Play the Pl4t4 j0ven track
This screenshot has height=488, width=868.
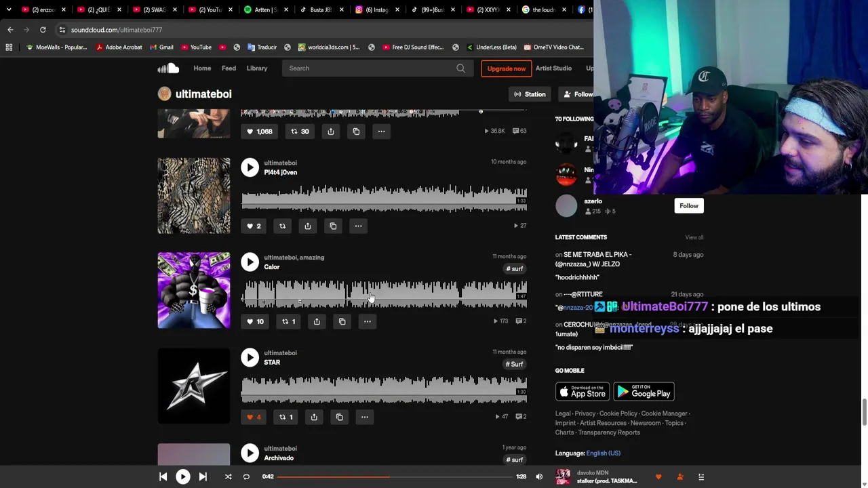point(250,167)
